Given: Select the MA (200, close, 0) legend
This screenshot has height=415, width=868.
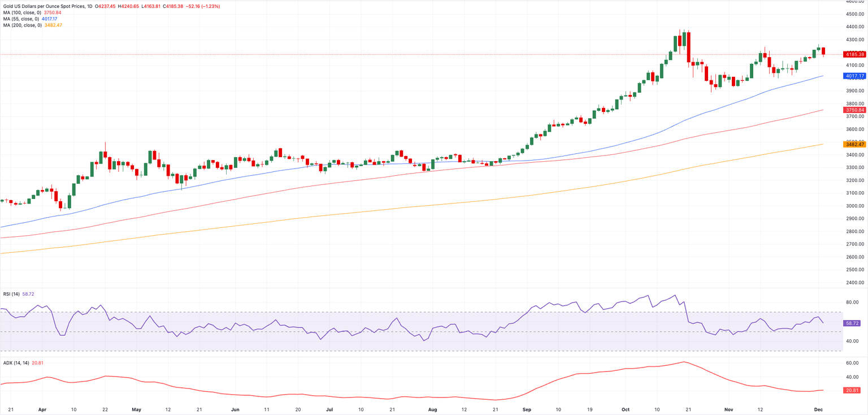Looking at the screenshot, I should pos(22,25).
